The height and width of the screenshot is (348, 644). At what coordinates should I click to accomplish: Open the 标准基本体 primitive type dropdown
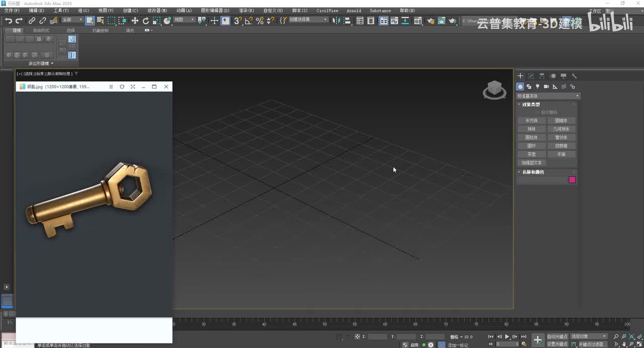(x=548, y=96)
